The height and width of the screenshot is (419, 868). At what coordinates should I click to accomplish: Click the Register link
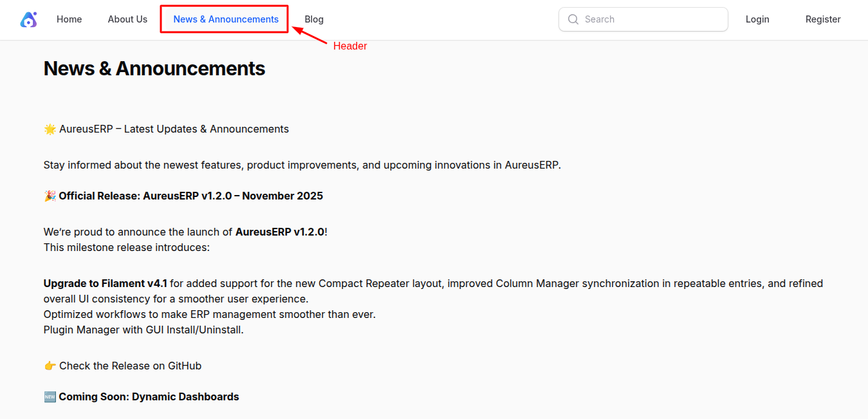tap(823, 19)
